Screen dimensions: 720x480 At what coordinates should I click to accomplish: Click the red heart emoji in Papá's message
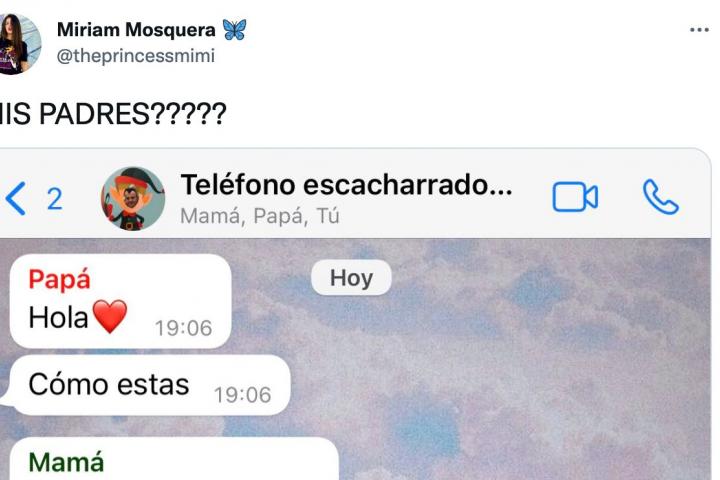point(110,316)
